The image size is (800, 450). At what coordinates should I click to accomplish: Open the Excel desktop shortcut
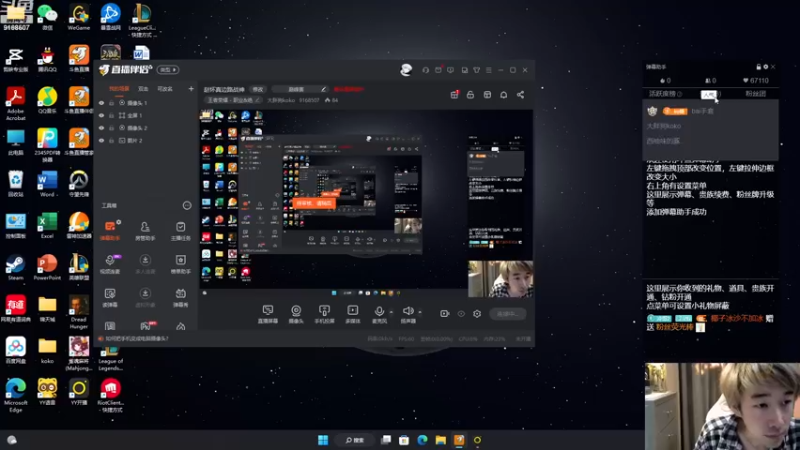pyautogui.click(x=47, y=226)
